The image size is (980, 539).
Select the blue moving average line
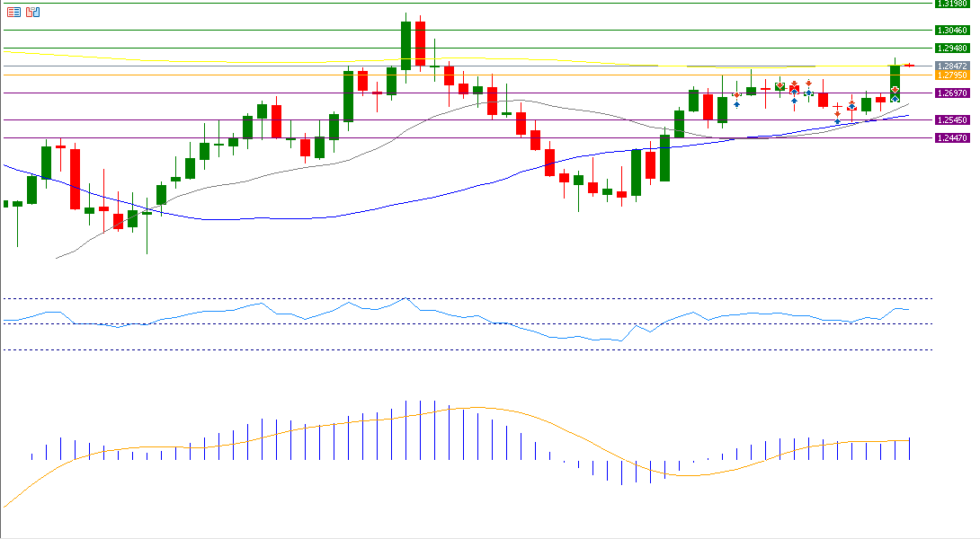270,219
